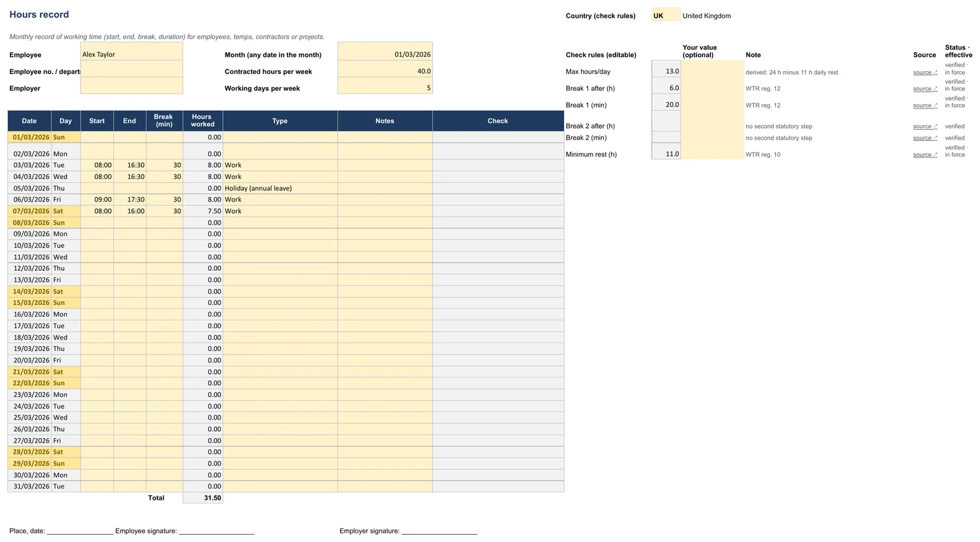Select the Hours record title

(39, 14)
